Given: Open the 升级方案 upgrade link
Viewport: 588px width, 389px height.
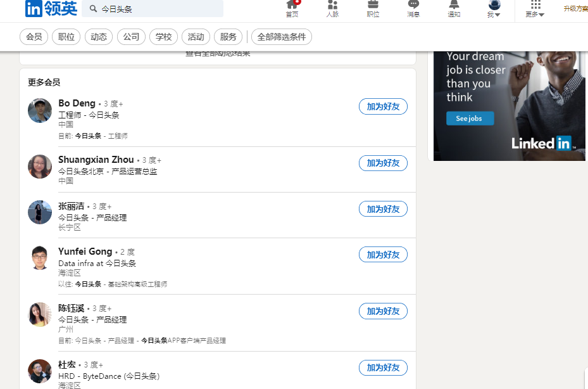Looking at the screenshot, I should (575, 9).
